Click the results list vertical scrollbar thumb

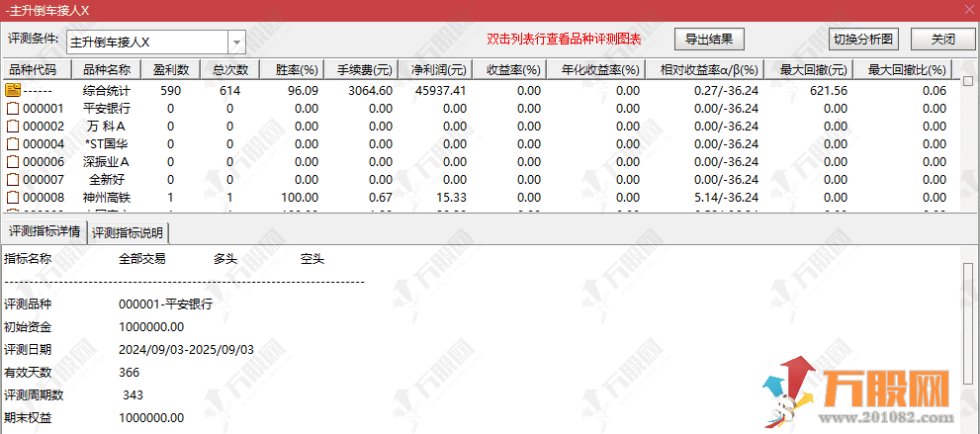click(x=968, y=81)
